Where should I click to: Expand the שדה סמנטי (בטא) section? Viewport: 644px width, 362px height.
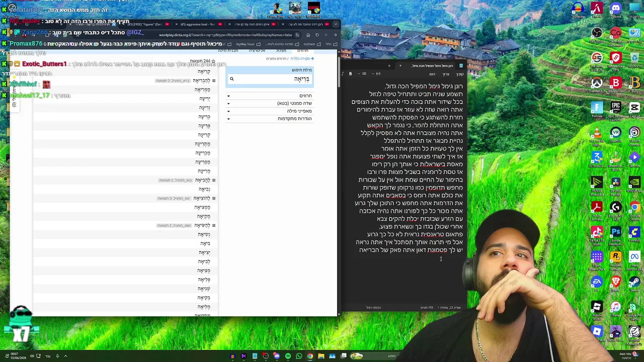(x=271, y=103)
